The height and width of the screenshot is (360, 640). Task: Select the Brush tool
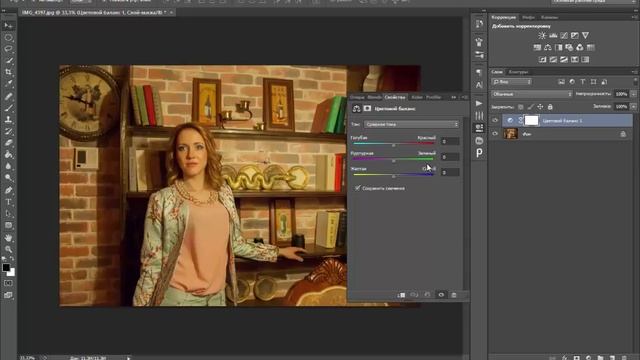[8, 108]
